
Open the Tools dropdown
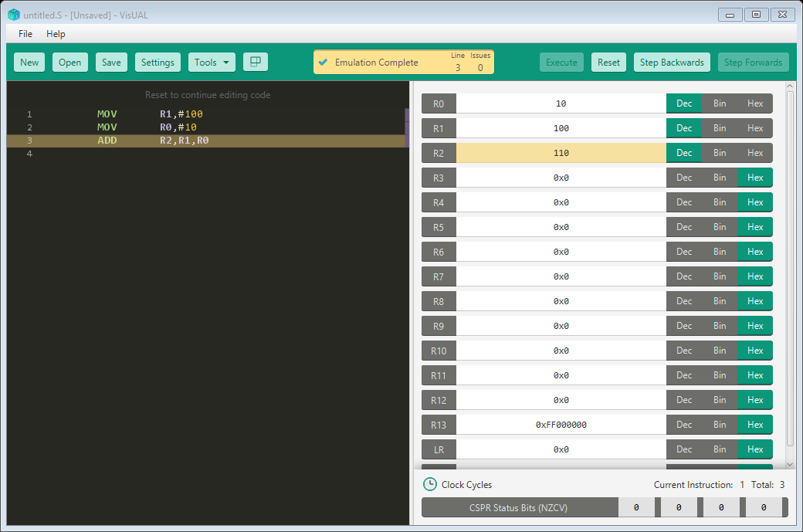click(x=212, y=61)
